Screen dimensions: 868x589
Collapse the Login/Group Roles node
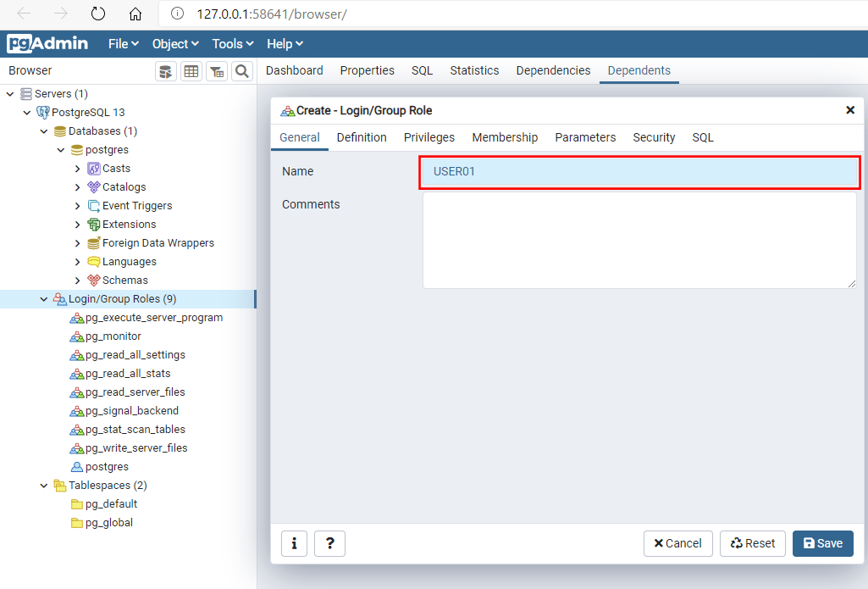pyautogui.click(x=44, y=299)
